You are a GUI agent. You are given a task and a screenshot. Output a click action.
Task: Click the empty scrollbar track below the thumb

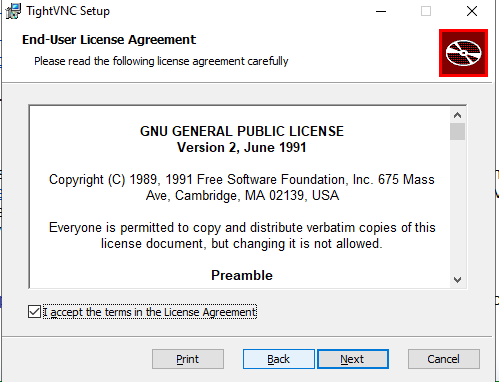point(457,206)
